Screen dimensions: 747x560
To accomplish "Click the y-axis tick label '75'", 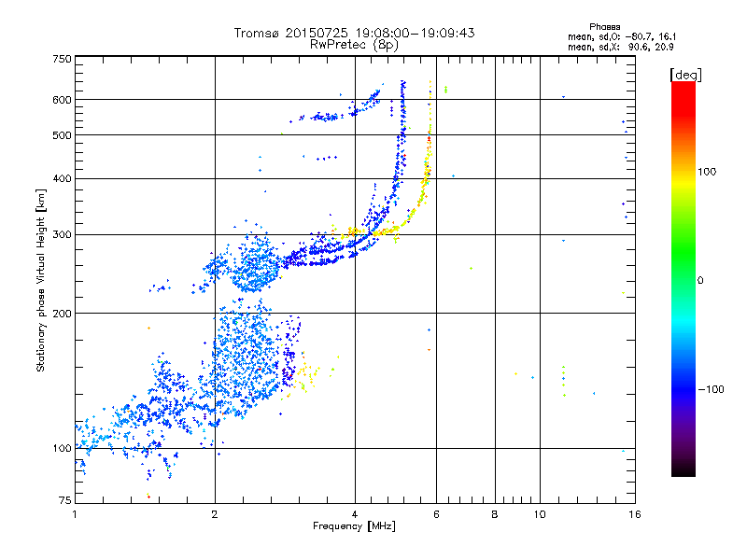I will point(65,500).
